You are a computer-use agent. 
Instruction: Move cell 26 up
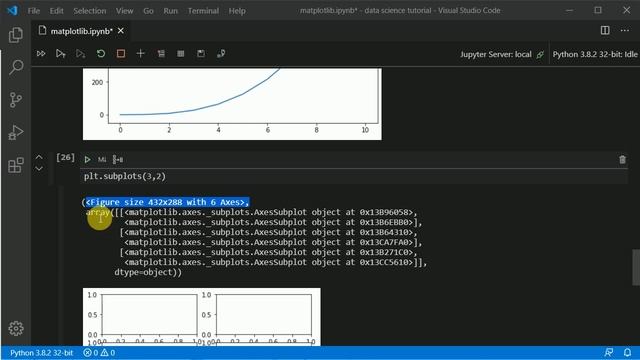click(x=39, y=157)
